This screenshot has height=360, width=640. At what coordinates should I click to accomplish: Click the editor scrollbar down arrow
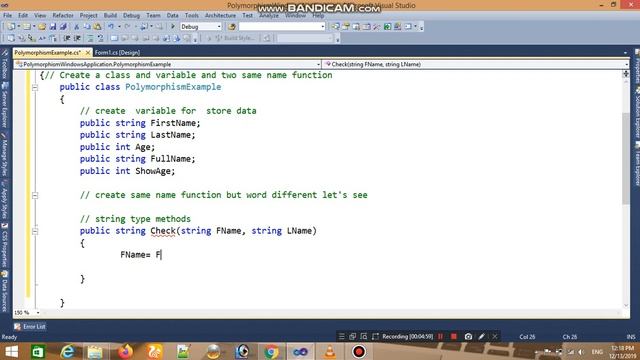tap(626, 305)
